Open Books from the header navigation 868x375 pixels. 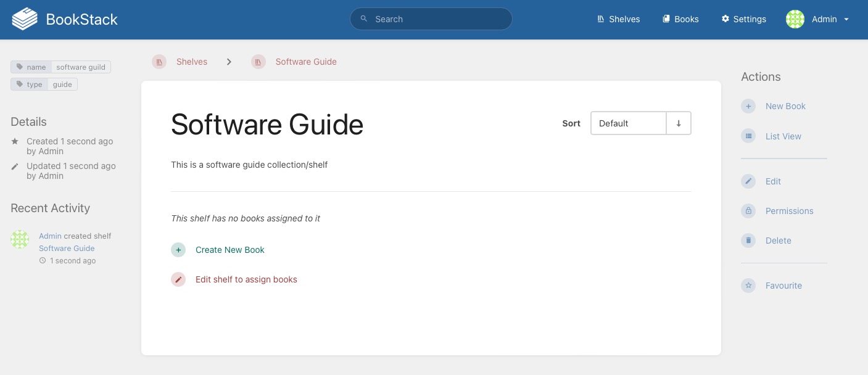pos(680,19)
